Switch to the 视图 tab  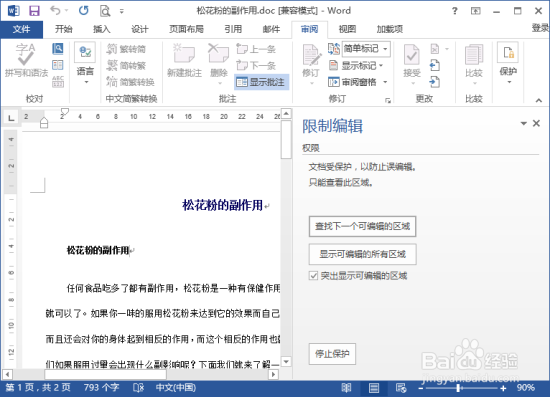click(347, 29)
